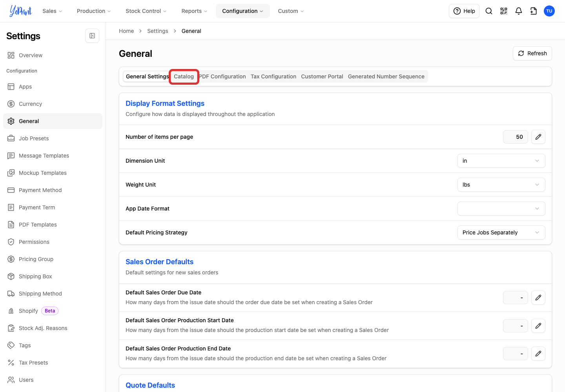Image resolution: width=565 pixels, height=392 pixels.
Task: Collapse the Settings sidebar panel
Action: (x=92, y=36)
